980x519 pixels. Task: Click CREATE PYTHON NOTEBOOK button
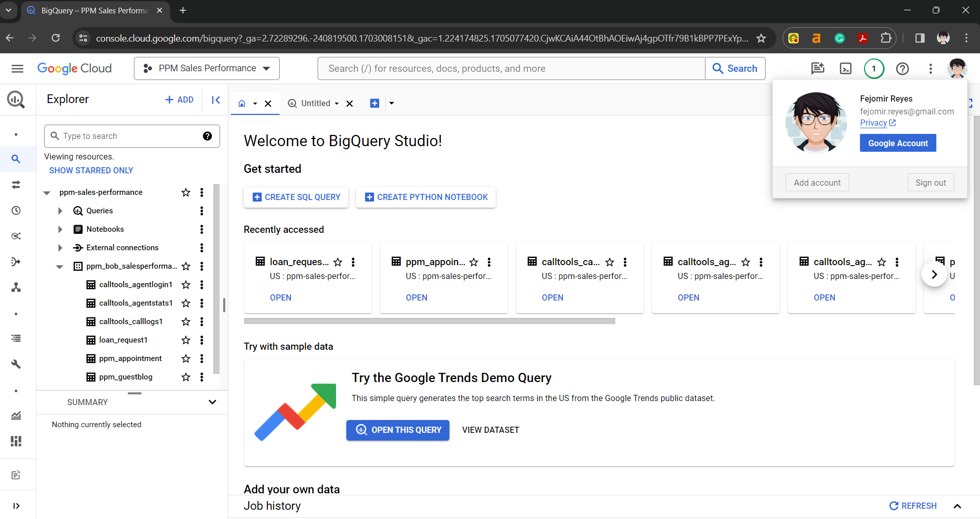[x=426, y=197]
